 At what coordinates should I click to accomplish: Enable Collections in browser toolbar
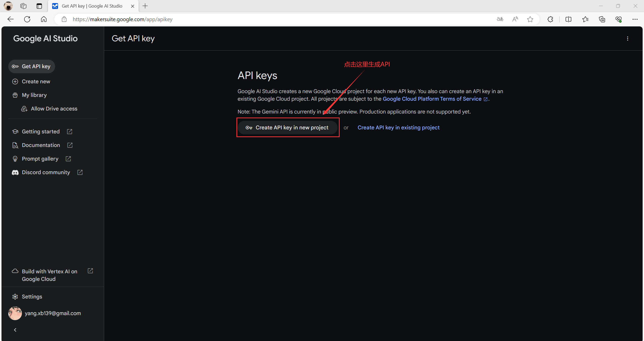(602, 19)
